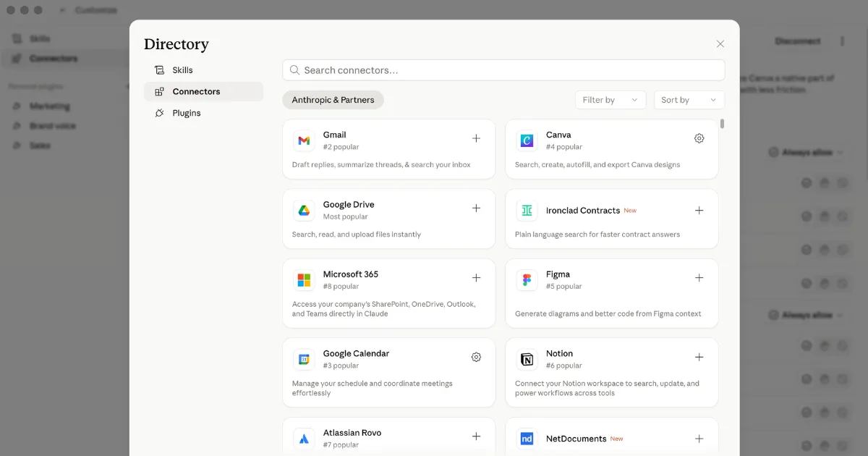
Task: Open Skills section in Directory sidebar
Action: 203,70
